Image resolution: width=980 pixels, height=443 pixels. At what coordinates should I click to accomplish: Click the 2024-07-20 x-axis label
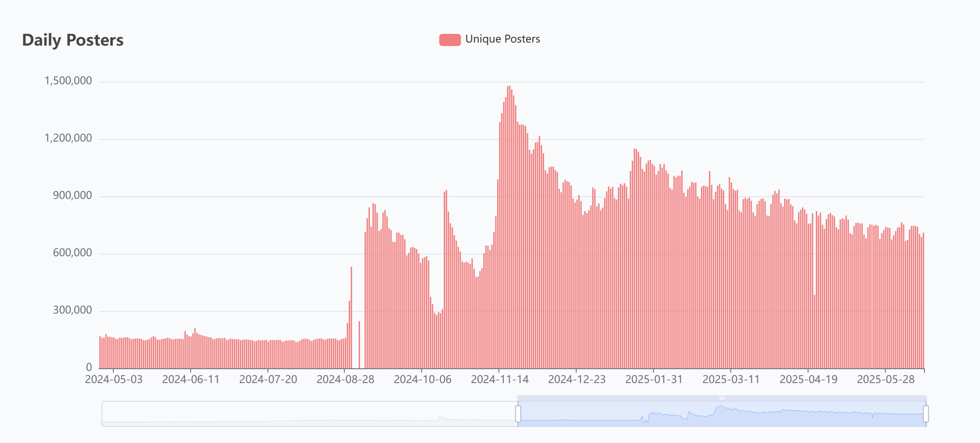point(268,380)
